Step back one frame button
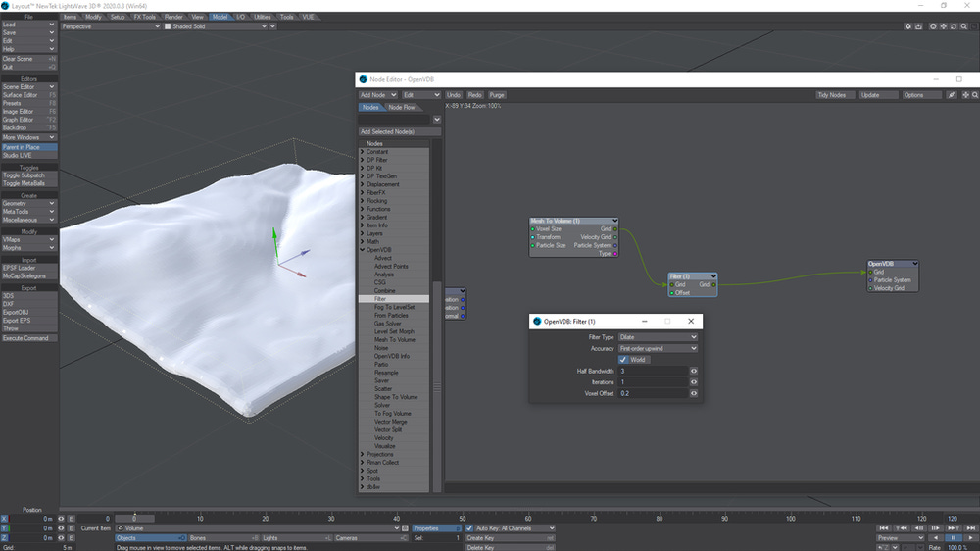This screenshot has width=980, height=551. click(919, 528)
